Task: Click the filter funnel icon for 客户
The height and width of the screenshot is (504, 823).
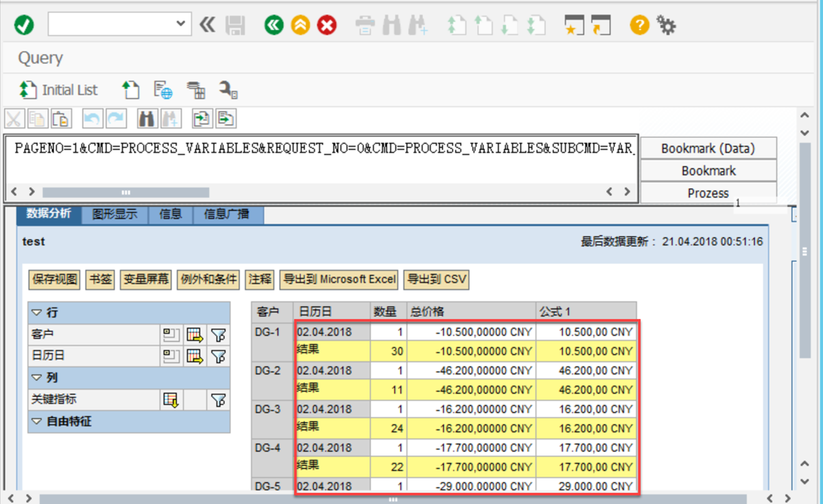Action: point(218,335)
